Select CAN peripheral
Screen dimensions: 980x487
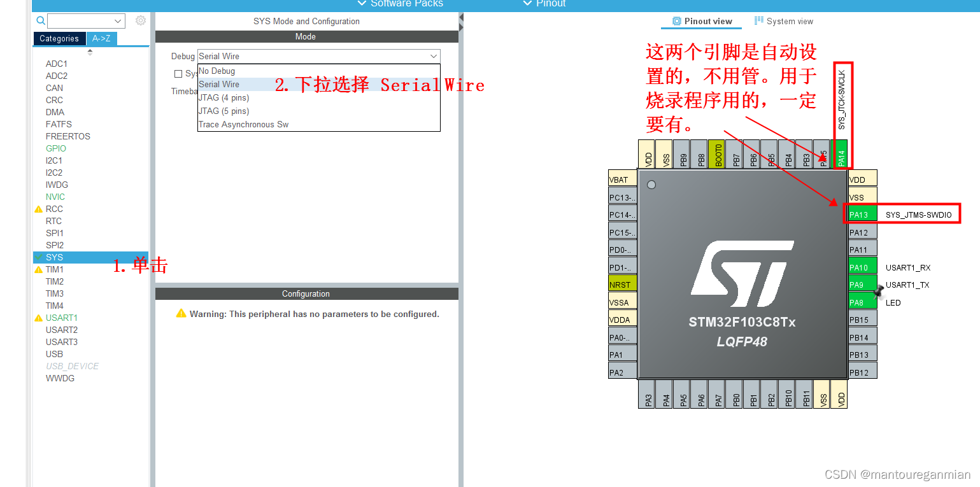pyautogui.click(x=54, y=88)
